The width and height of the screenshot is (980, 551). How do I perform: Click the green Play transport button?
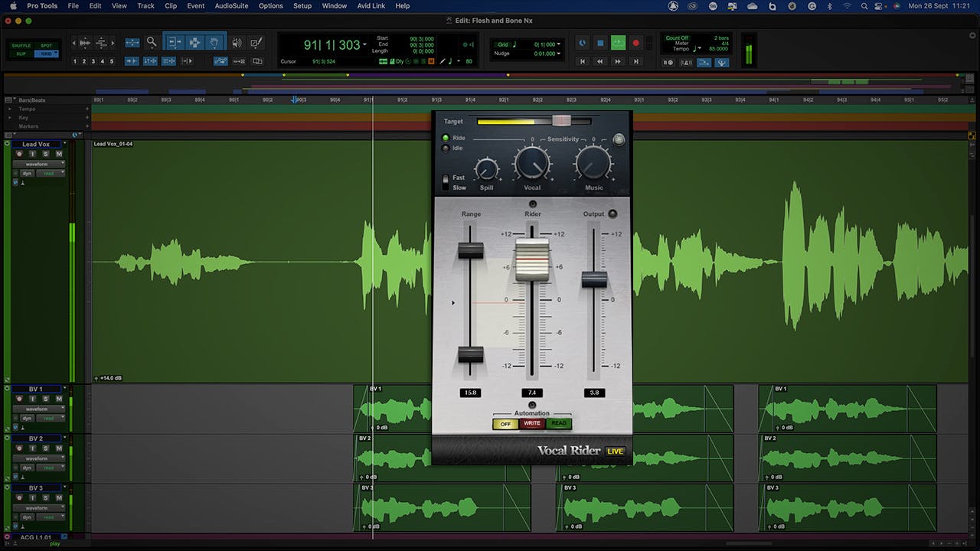[618, 43]
